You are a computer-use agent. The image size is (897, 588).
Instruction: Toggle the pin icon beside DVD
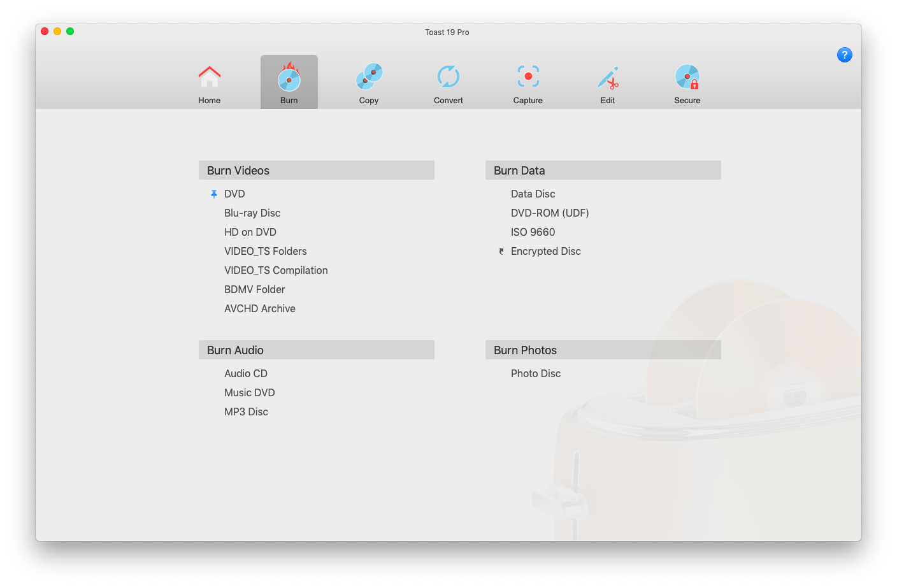[x=214, y=194]
